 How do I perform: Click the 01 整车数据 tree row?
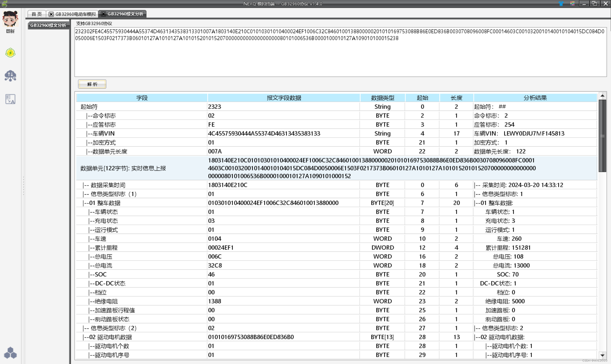click(105, 203)
